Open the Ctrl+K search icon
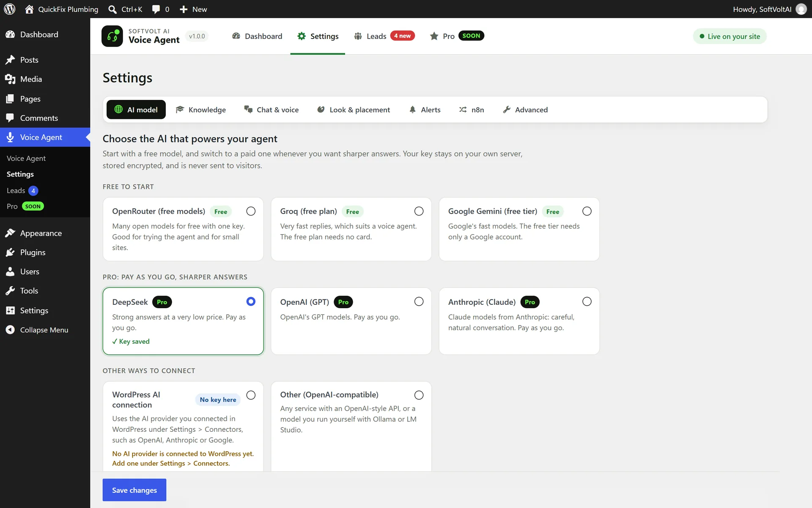This screenshot has height=508, width=812. pos(112,9)
